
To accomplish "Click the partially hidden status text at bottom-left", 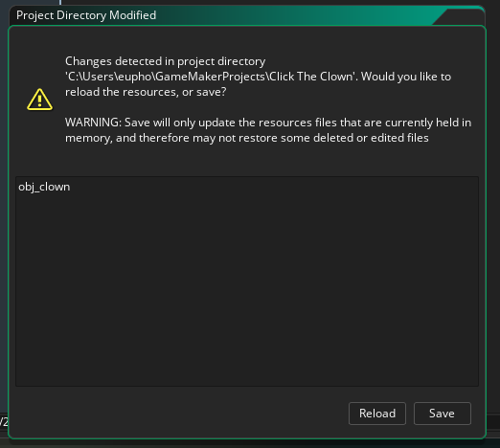I will click(x=4, y=422).
